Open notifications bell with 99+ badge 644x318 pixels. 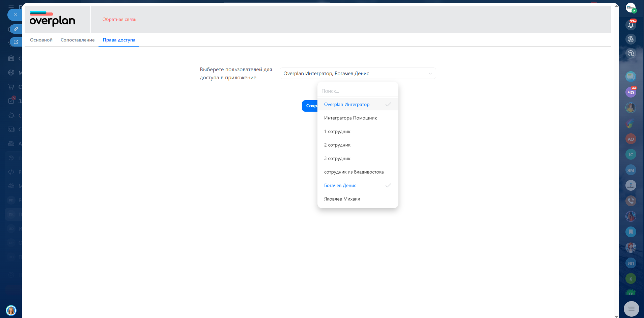click(631, 25)
